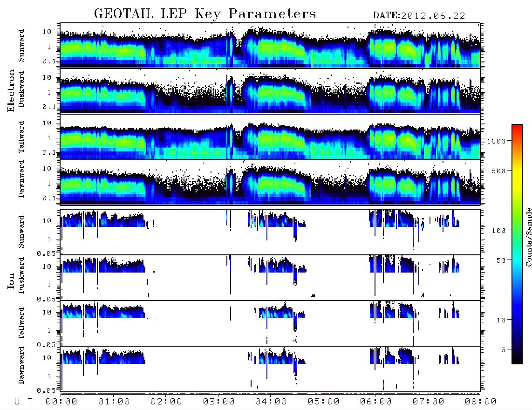Viewport: 532px width, 410px height.
Task: Click the 01:00 time tick label
Action: (114, 402)
